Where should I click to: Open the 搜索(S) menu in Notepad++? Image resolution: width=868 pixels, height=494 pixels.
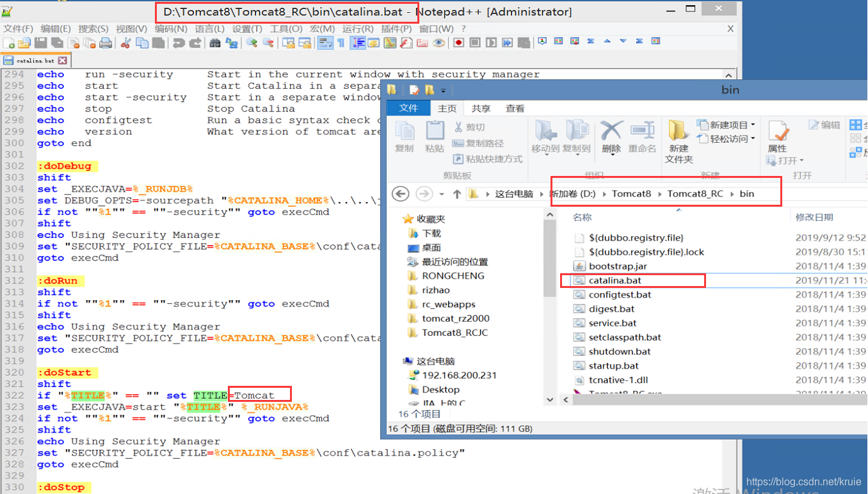point(93,29)
